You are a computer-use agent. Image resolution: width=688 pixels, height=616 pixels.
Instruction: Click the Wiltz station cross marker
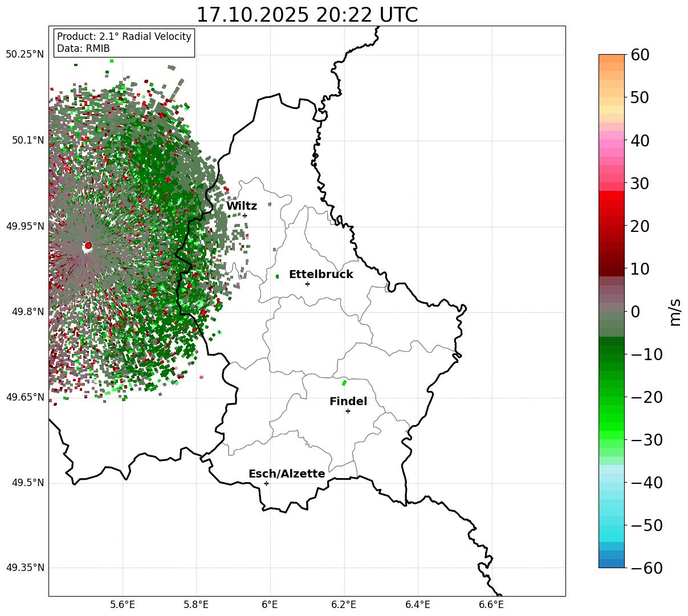(245, 215)
